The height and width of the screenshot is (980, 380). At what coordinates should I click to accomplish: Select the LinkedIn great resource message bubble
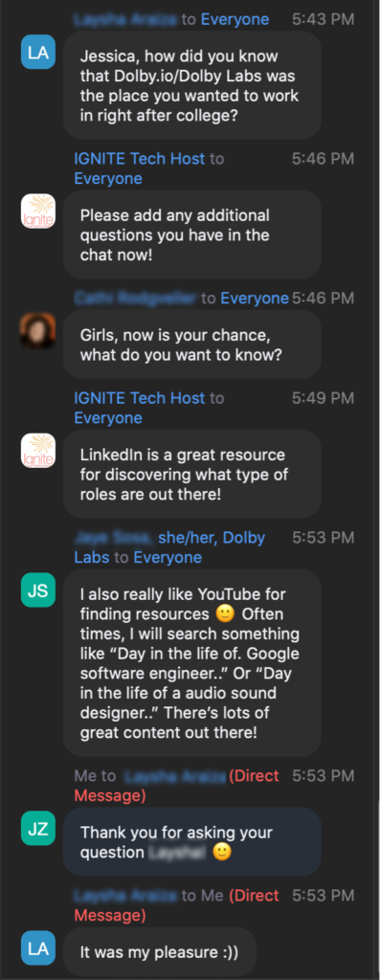[x=191, y=474]
